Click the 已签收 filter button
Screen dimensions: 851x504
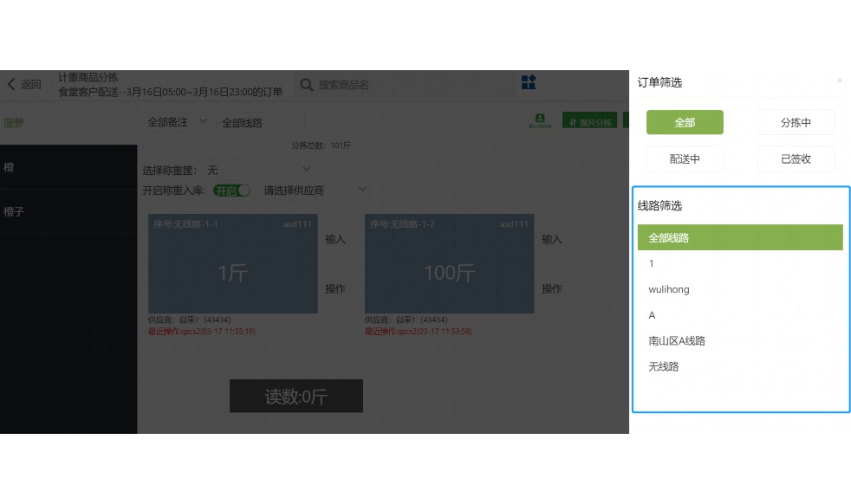coord(796,158)
